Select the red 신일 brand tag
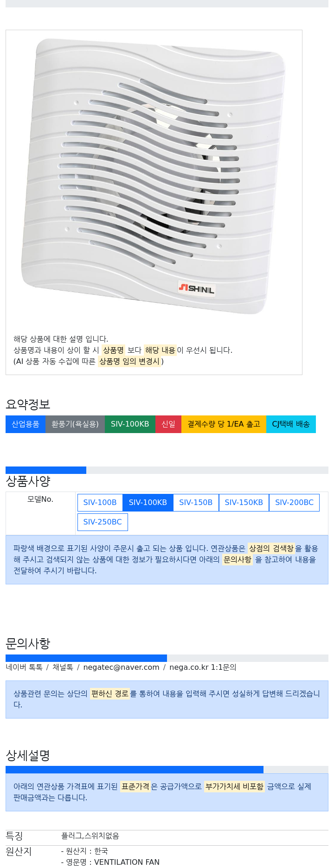Image resolution: width=334 pixels, height=868 pixels. tap(168, 424)
